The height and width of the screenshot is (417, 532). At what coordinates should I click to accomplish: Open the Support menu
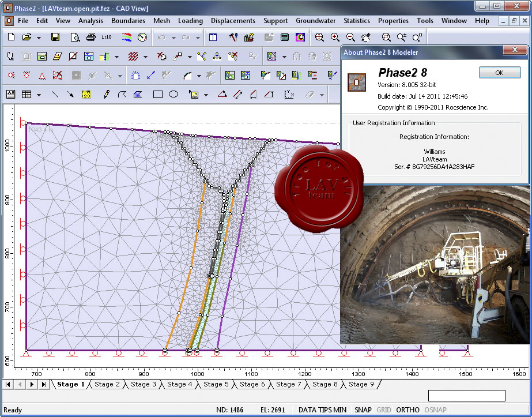[276, 21]
